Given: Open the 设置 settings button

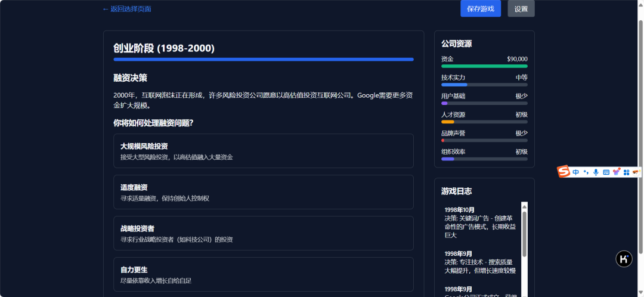Looking at the screenshot, I should (521, 8).
